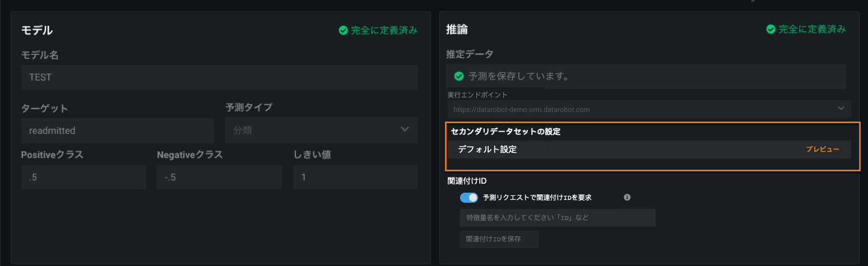Click the Positiveクラス input field
This screenshot has height=266, width=868.
point(83,177)
